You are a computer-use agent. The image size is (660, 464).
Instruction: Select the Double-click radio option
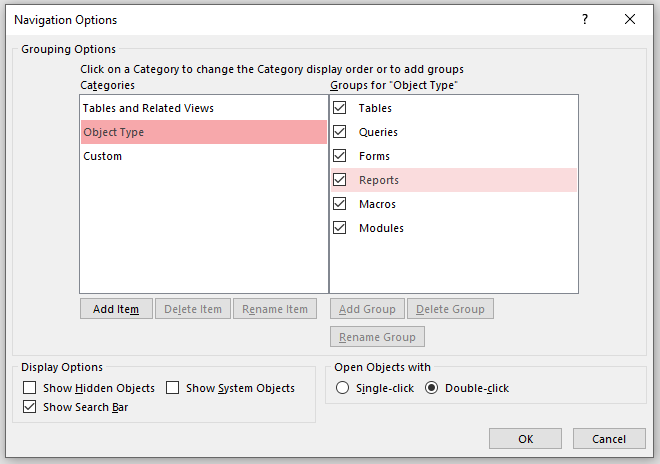(x=431, y=387)
